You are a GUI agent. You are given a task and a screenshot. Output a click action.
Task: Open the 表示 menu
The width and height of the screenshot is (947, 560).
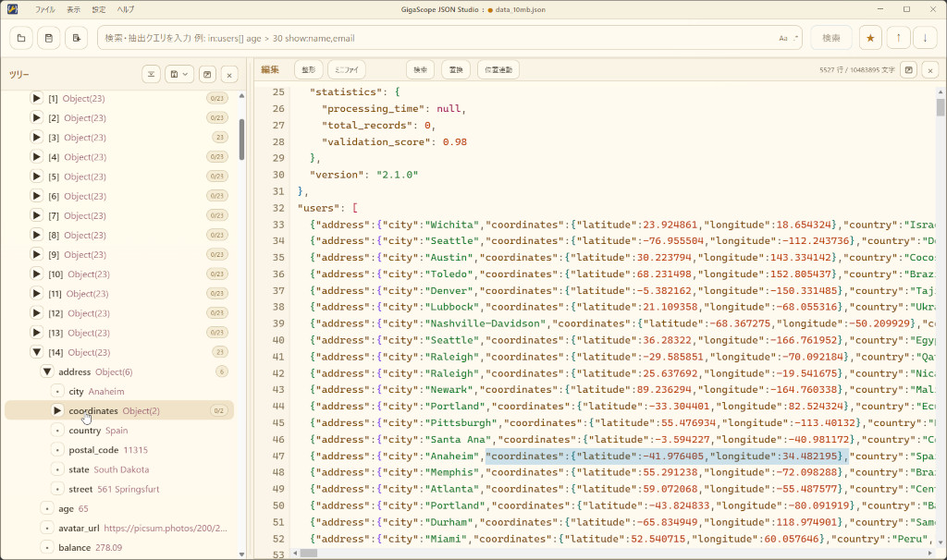coord(73,9)
